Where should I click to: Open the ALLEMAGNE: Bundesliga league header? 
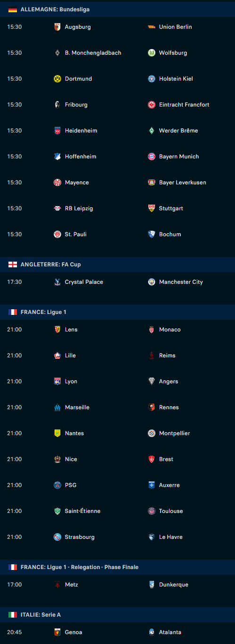[117, 9]
